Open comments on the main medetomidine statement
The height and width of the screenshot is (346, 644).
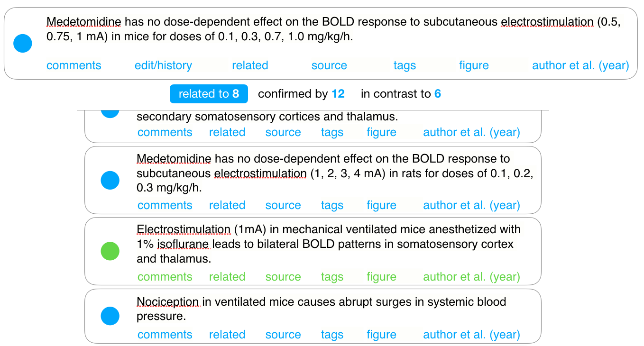[x=74, y=65]
